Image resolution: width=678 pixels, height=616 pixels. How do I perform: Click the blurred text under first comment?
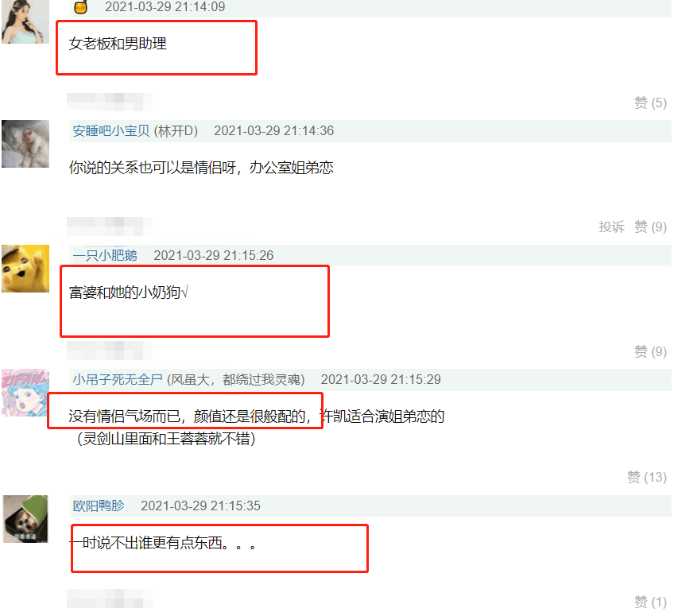[110, 102]
